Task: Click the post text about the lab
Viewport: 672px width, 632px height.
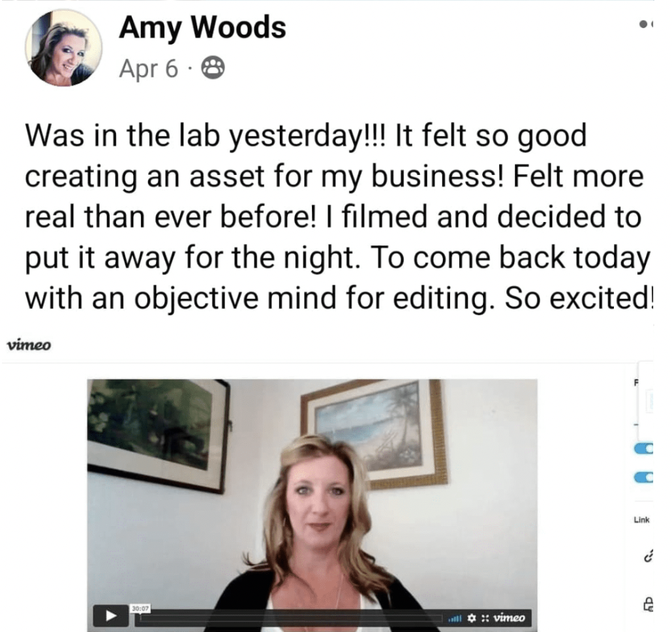Action: [x=339, y=217]
